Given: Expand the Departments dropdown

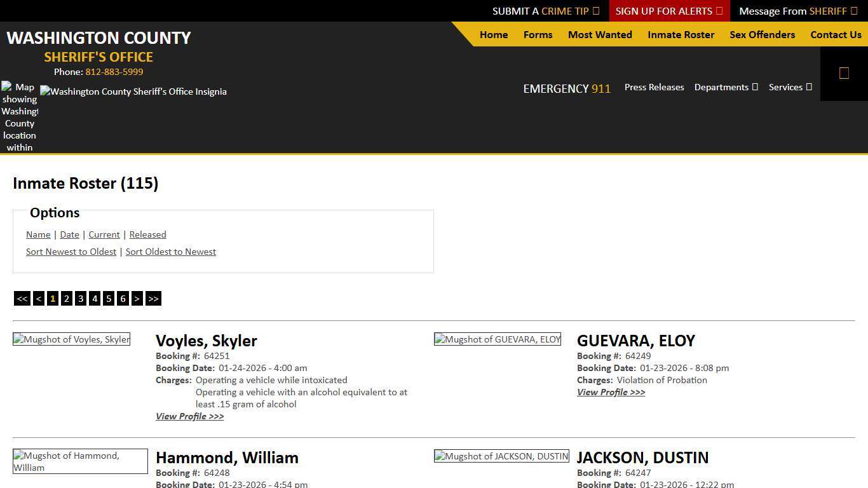Looking at the screenshot, I should 726,87.
